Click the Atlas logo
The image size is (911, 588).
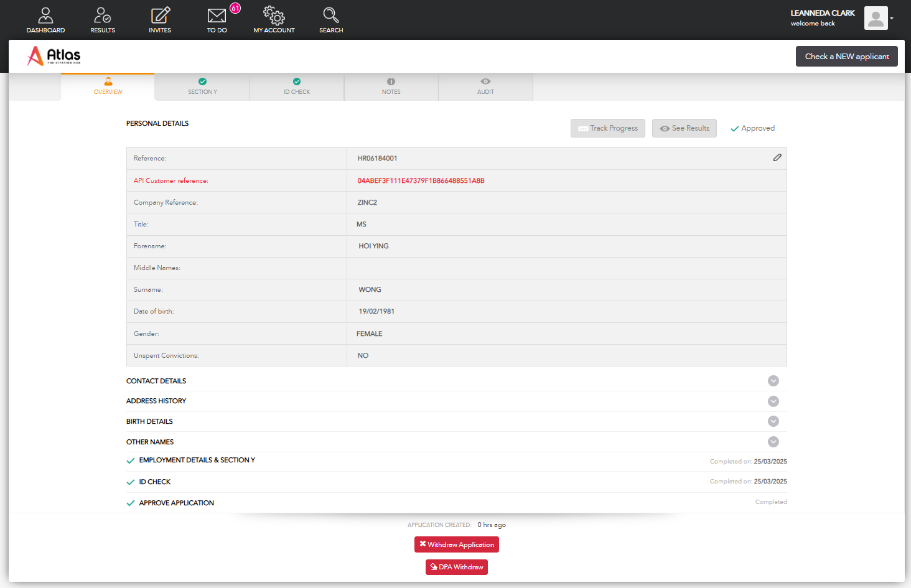pyautogui.click(x=54, y=56)
